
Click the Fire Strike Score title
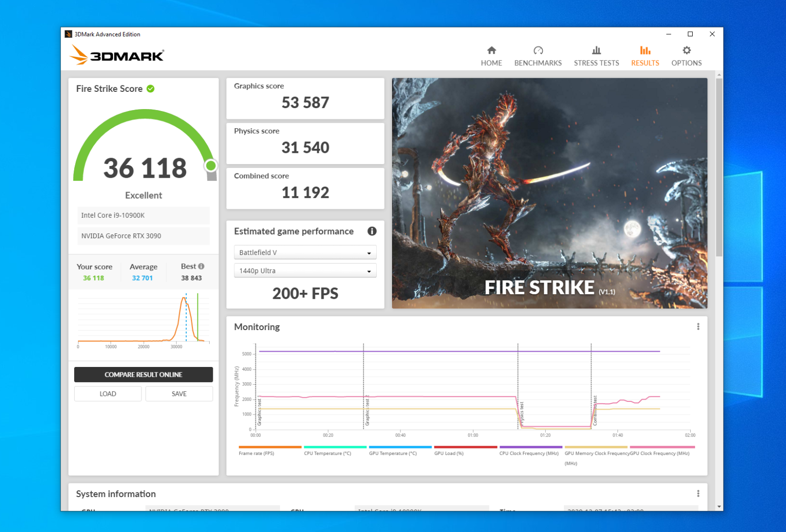click(109, 88)
